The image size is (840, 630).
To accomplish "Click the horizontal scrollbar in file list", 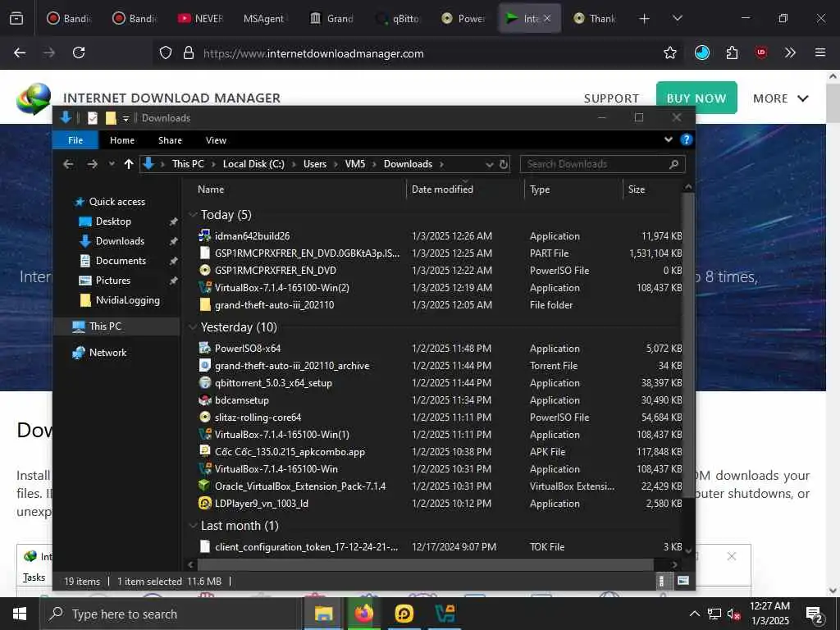I will coord(426,564).
